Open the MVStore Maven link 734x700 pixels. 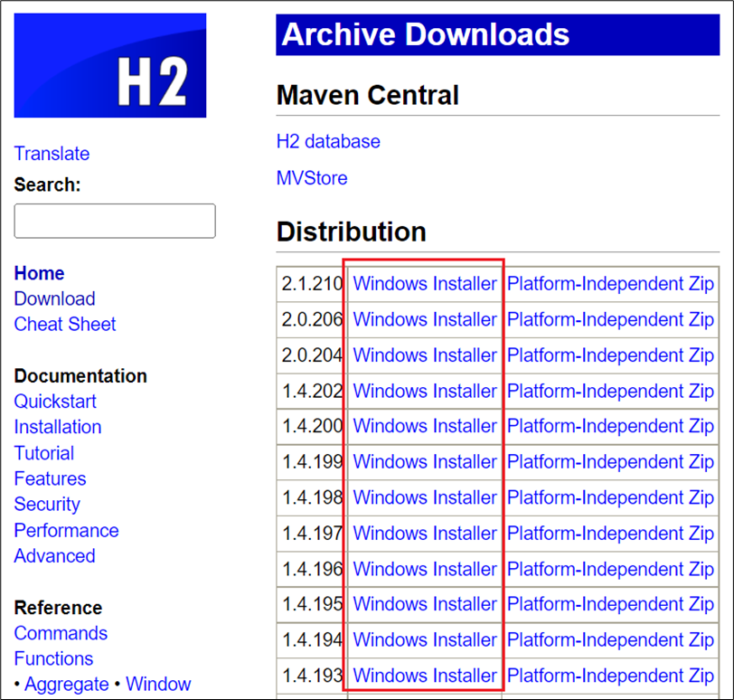(312, 178)
